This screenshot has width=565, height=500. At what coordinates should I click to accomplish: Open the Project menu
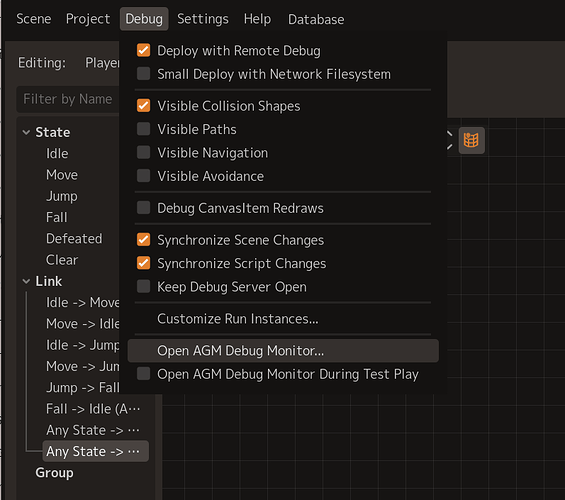click(x=88, y=19)
